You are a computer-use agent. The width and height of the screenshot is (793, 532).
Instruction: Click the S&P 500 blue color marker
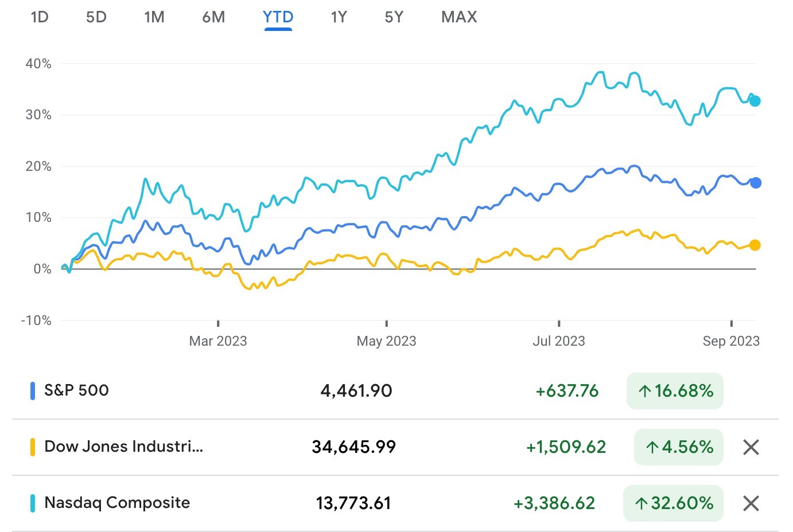33,391
